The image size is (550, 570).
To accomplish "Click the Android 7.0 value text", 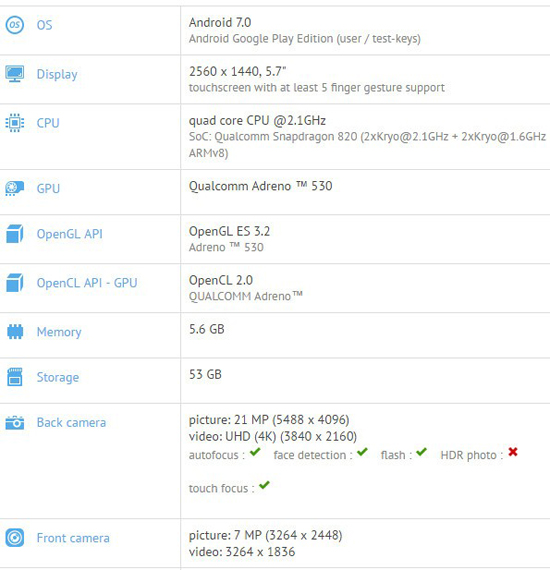I will point(220,23).
